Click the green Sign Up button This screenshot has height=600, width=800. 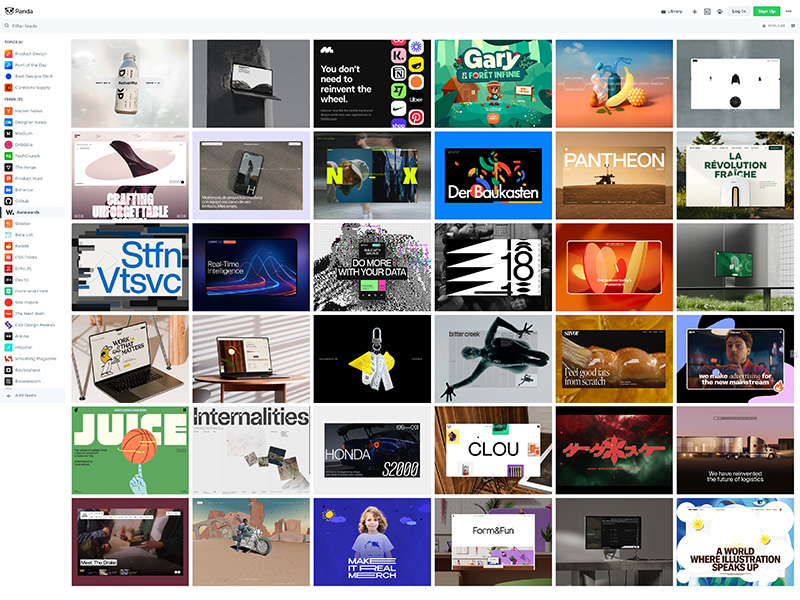pos(766,11)
